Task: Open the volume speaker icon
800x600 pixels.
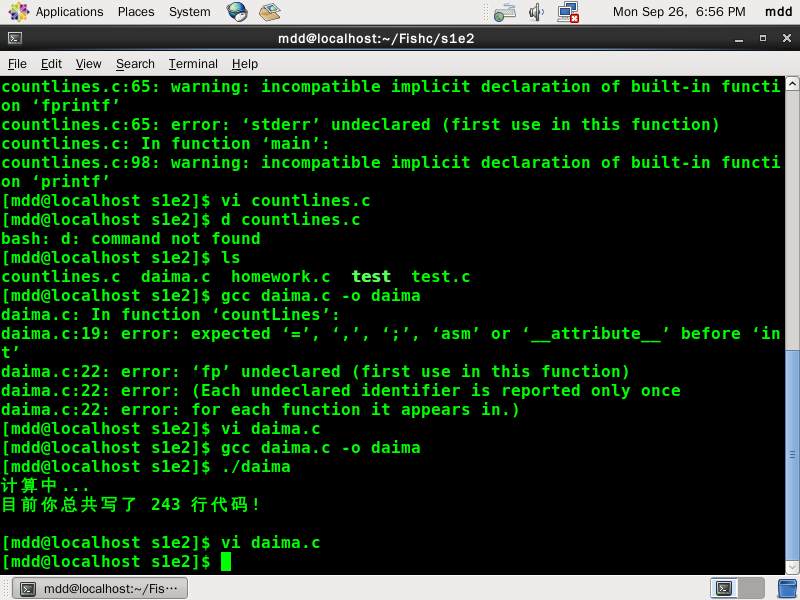Action: pos(536,12)
